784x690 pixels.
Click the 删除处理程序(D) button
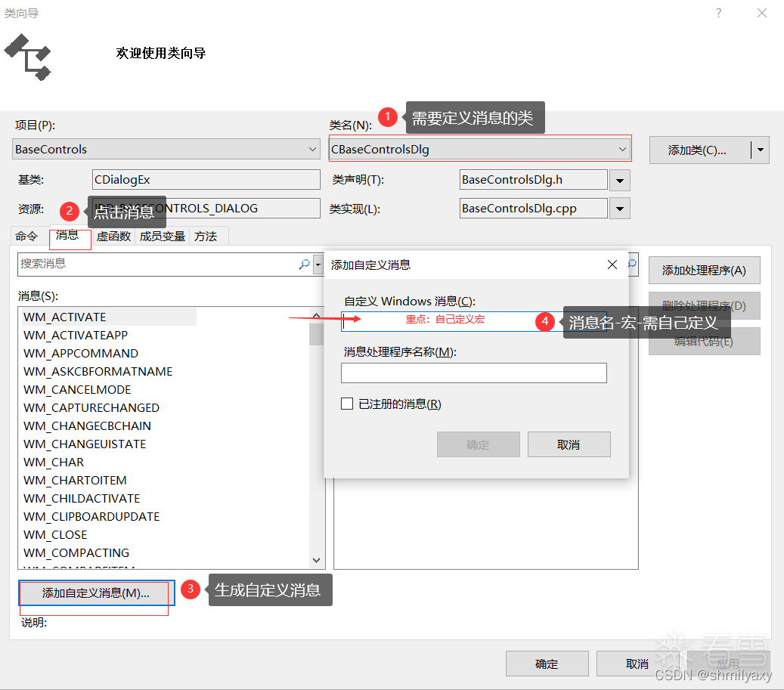[x=704, y=306]
